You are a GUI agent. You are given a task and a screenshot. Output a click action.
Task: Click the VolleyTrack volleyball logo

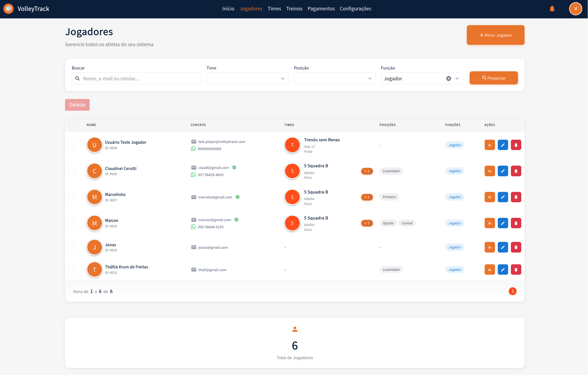8,9
